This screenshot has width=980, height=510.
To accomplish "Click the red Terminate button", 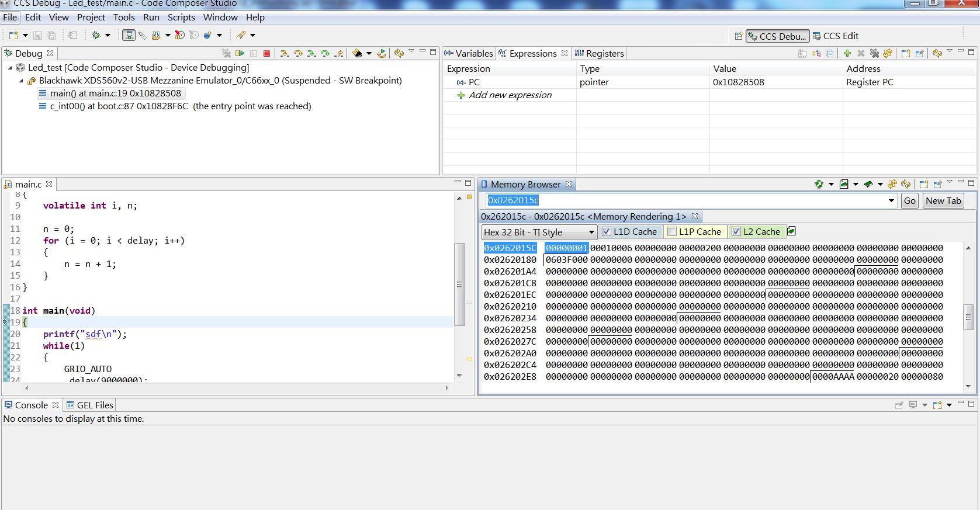I will (x=266, y=53).
